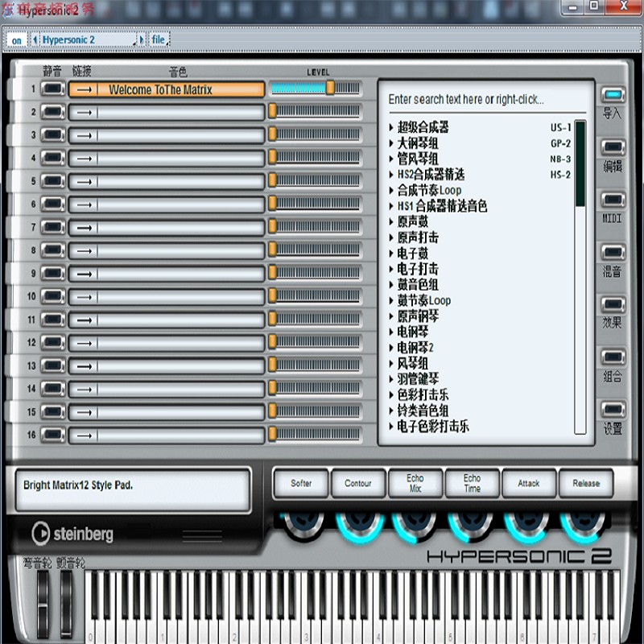The width and height of the screenshot is (644, 644).
Task: Click the Echo Mix label button
Action: (415, 484)
